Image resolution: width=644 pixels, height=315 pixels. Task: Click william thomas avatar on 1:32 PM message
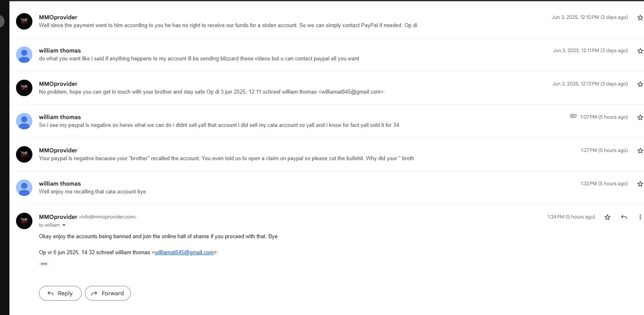click(24, 188)
